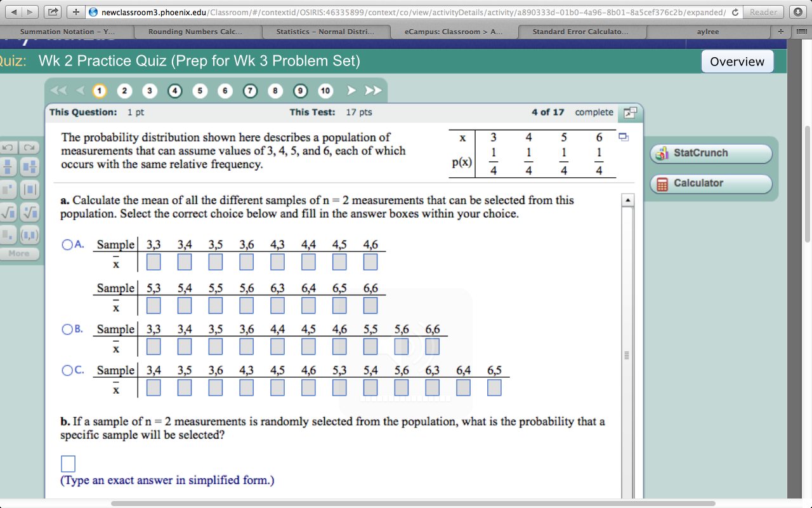812x508 pixels.
Task: Click the scroll up arrow of question pane
Action: tap(628, 200)
